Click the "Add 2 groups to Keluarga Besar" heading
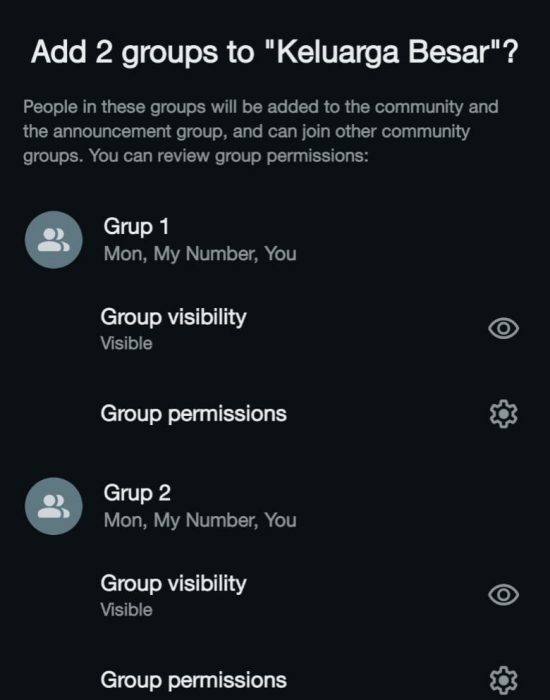 pos(275,53)
